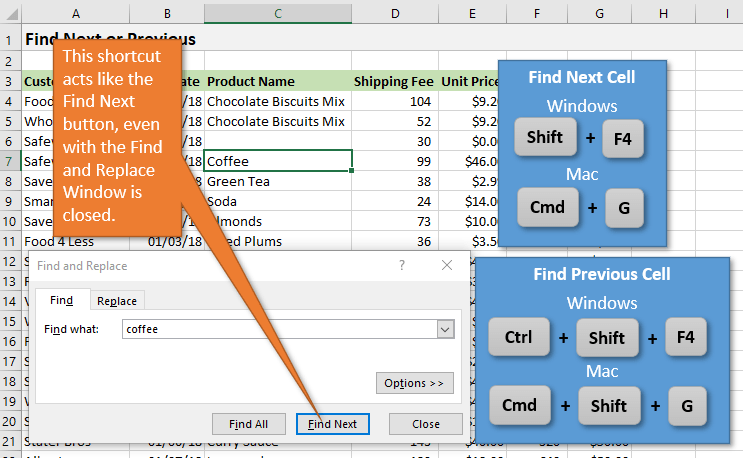This screenshot has height=458, width=743.
Task: Select the Find tab
Action: [62, 300]
